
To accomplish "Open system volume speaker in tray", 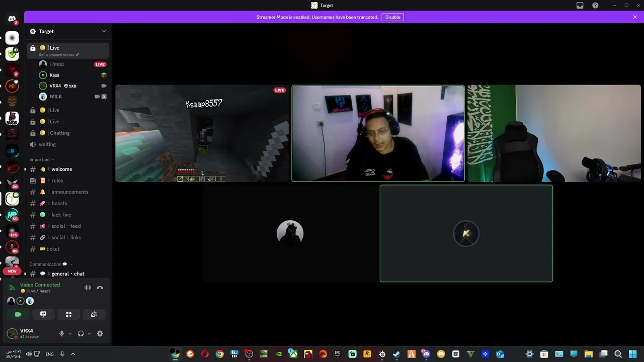I will (29, 354).
